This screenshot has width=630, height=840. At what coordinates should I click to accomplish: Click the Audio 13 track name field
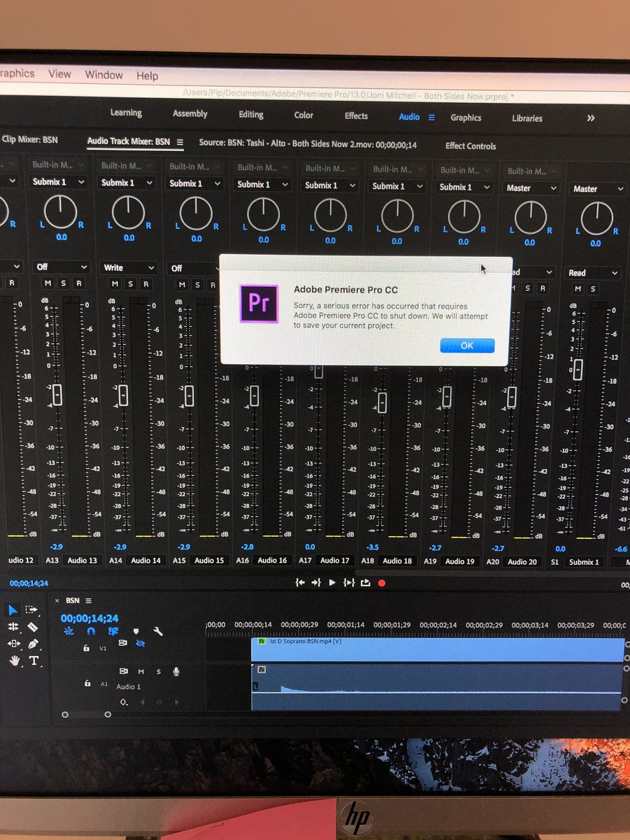(83, 560)
